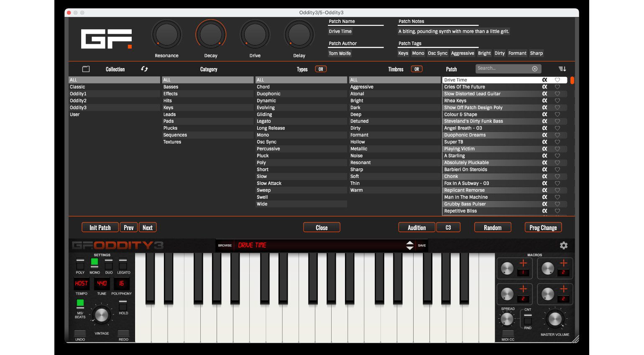Open the patch sort order icon
The image size is (644, 355).
[562, 68]
